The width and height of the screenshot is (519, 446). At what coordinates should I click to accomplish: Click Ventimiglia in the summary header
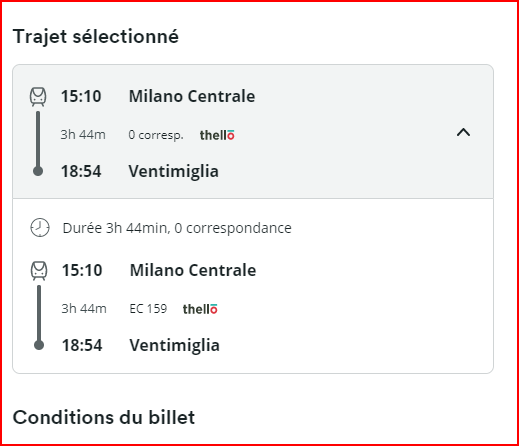pyautogui.click(x=174, y=171)
